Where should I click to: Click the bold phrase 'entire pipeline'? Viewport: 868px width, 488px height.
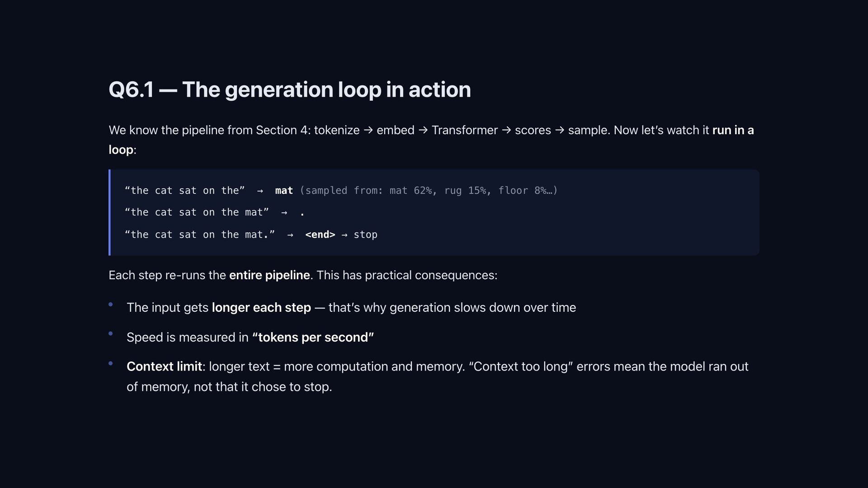click(269, 275)
